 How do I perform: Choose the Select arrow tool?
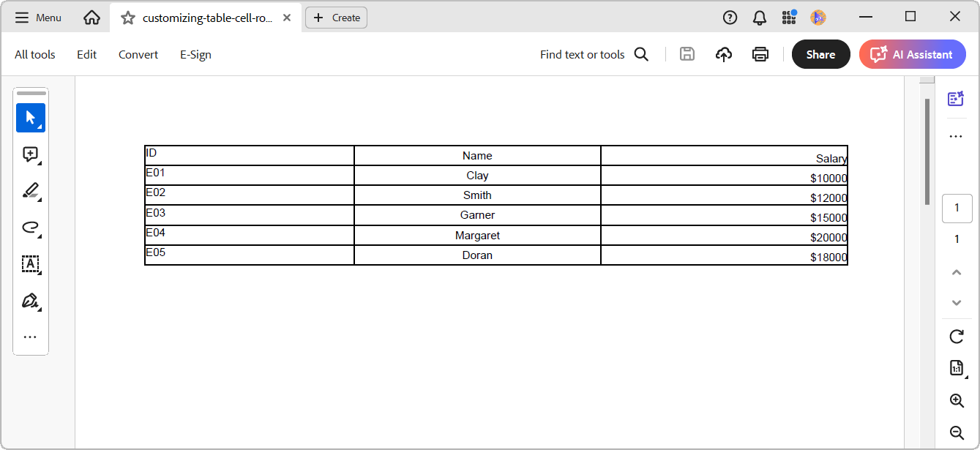31,118
